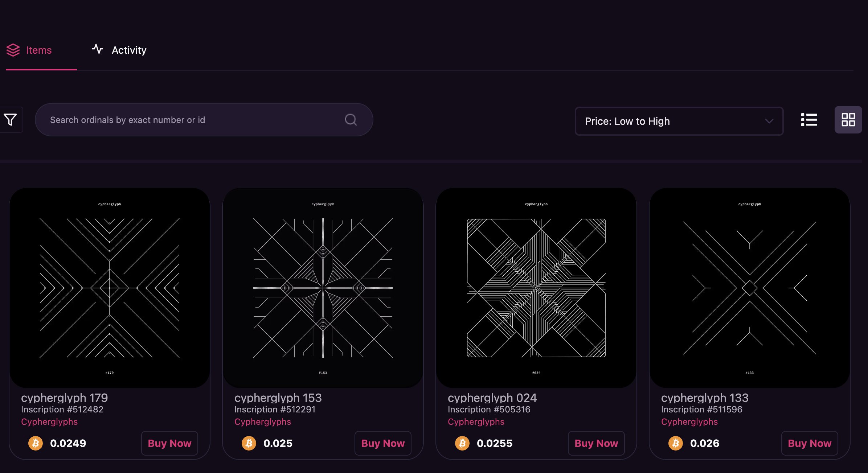Open the Items tab
Viewport: 868px width, 473px height.
click(38, 50)
